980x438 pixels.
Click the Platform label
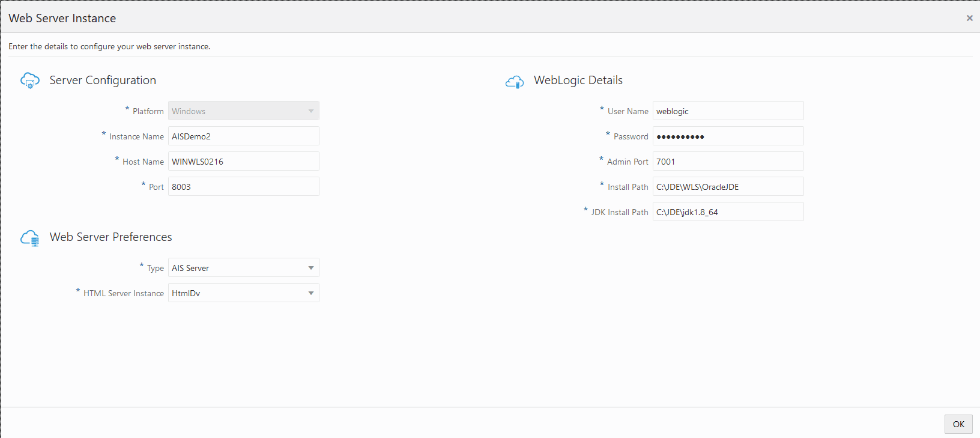[148, 111]
